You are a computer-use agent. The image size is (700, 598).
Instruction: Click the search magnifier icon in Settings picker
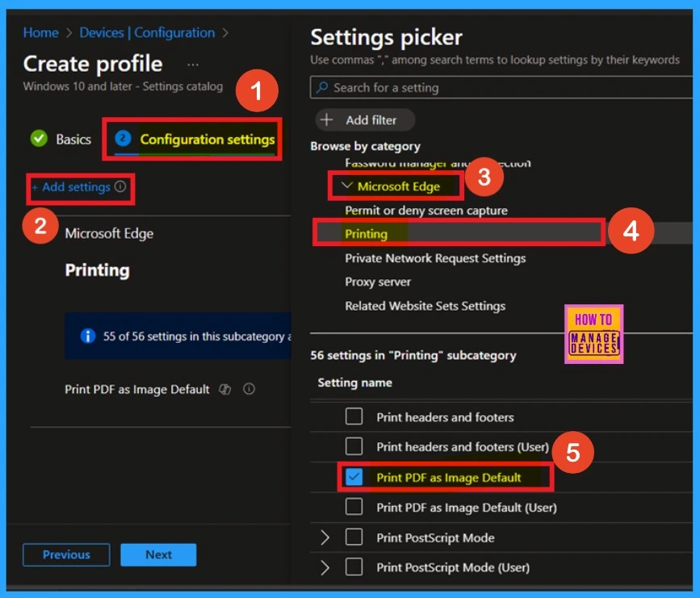322,87
